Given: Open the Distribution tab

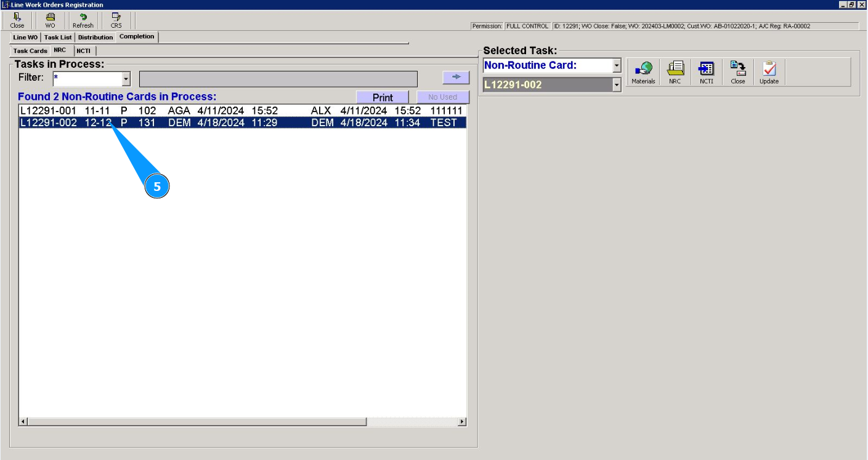Looking at the screenshot, I should pyautogui.click(x=95, y=38).
